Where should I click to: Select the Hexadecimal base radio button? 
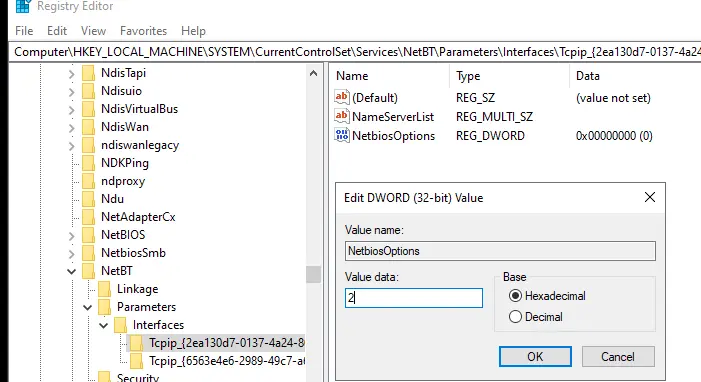tap(515, 296)
